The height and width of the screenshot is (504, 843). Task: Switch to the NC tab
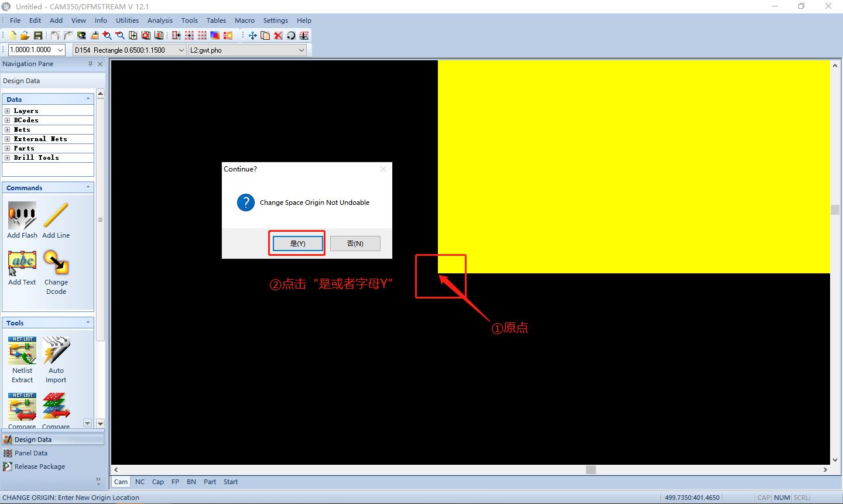[x=140, y=482]
